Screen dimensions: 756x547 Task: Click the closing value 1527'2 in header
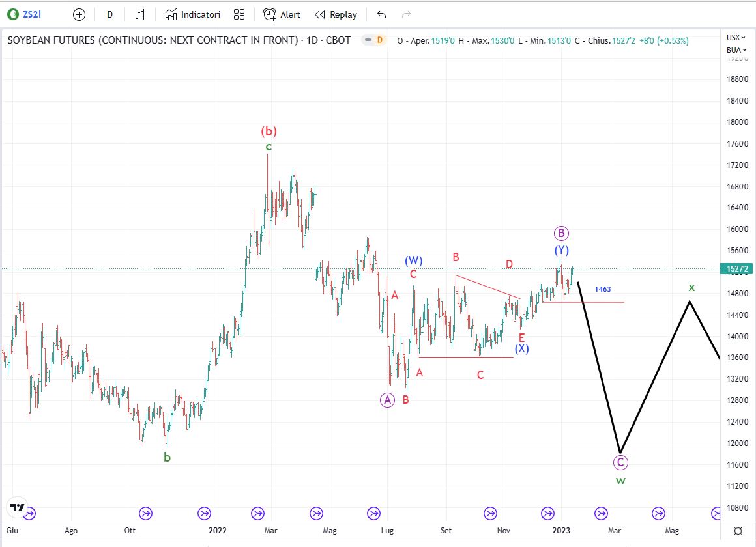click(x=624, y=41)
